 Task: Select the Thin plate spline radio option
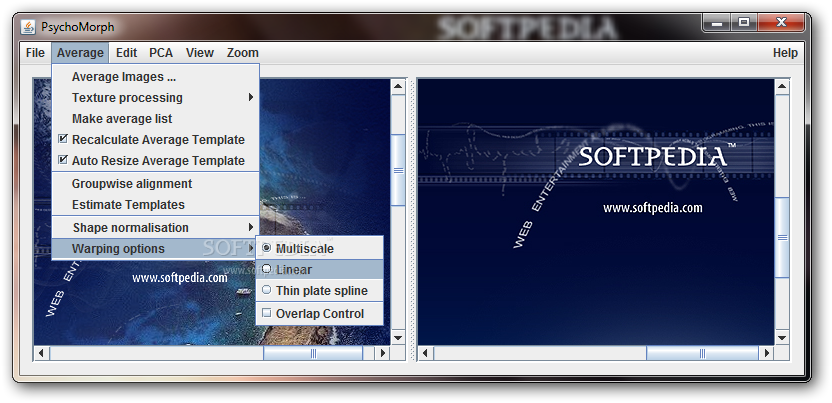(319, 291)
